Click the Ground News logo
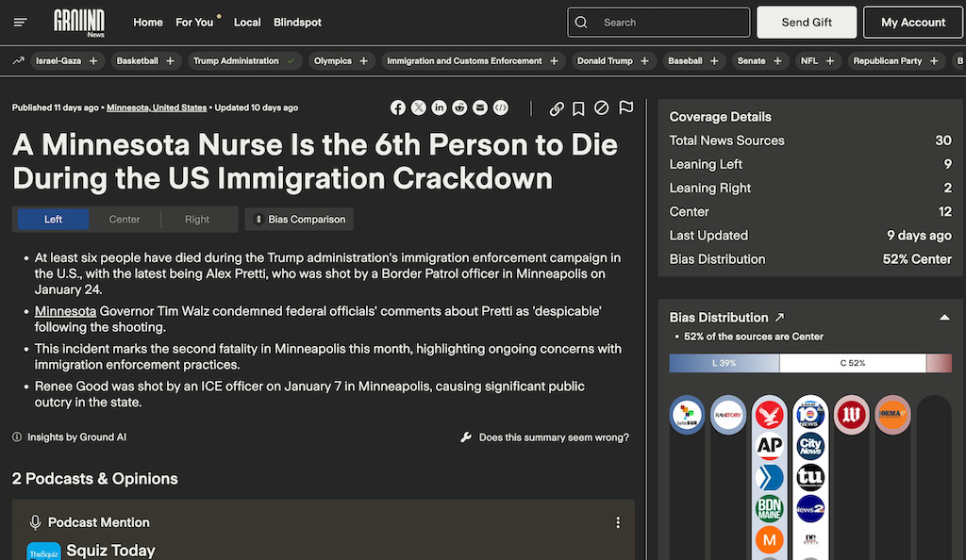Image resolution: width=966 pixels, height=560 pixels. coord(79,23)
